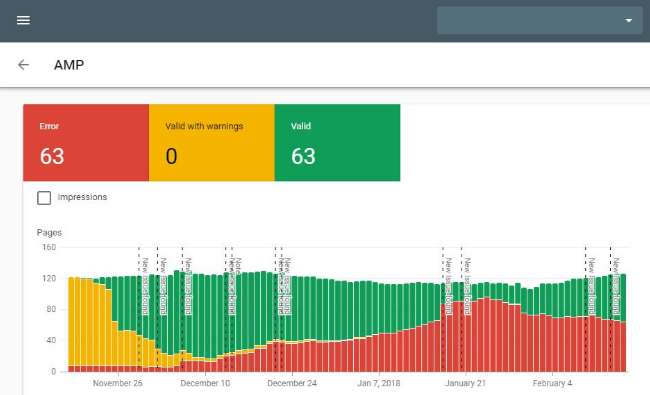Click the December 24 date label
Viewport: 650px width, 395px height.
click(292, 383)
